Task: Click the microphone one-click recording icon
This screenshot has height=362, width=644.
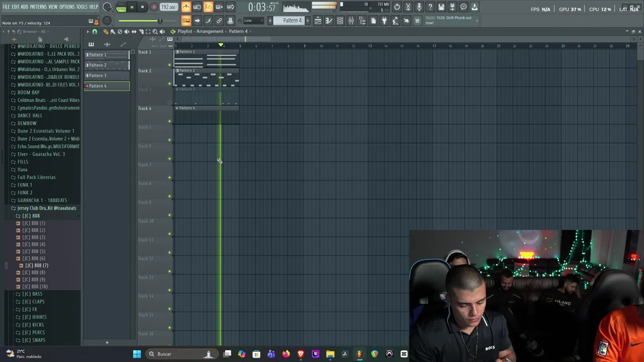Action: point(419,7)
